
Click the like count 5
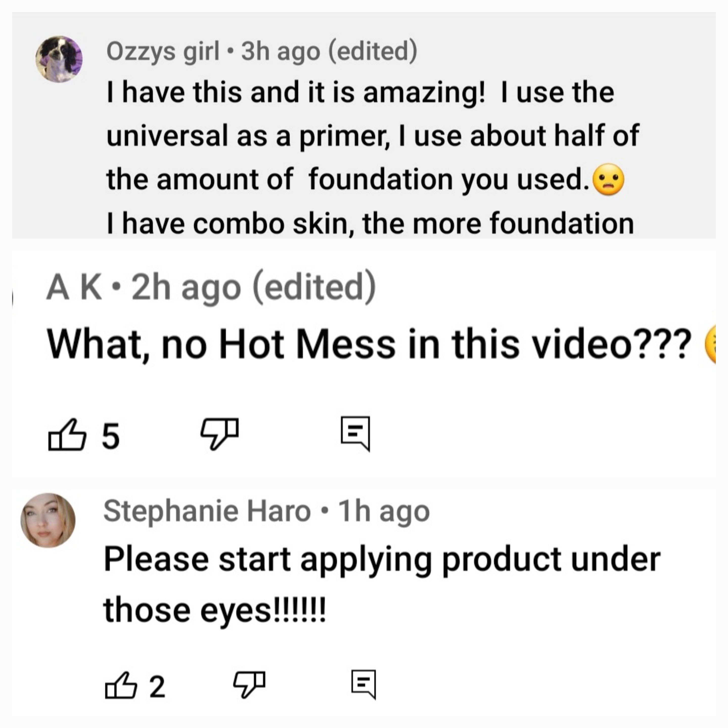point(111,436)
